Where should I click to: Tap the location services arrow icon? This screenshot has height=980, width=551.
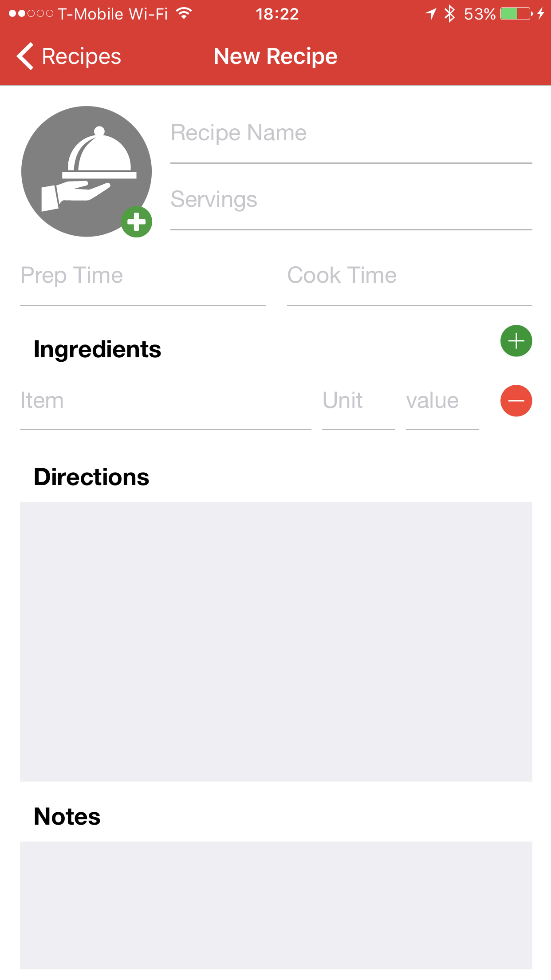click(x=431, y=14)
